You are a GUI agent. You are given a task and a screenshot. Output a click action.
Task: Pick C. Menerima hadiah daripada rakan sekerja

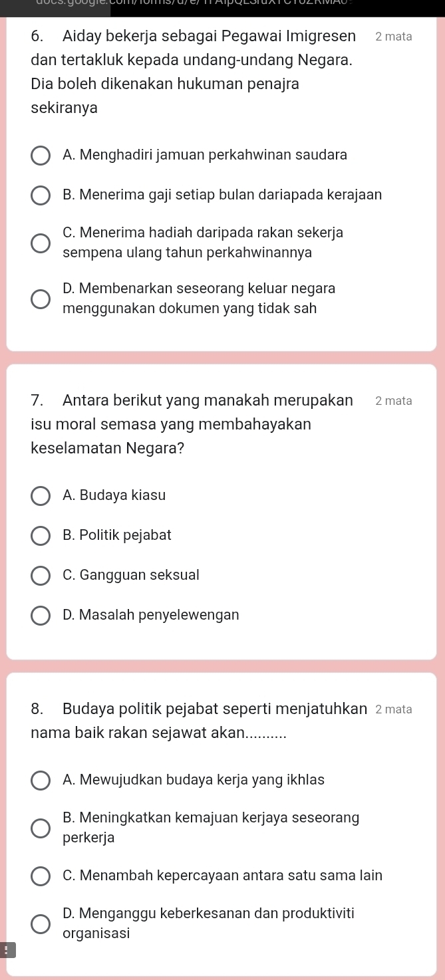41,243
